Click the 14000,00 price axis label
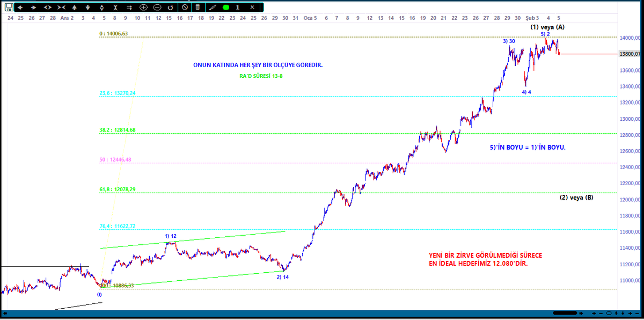The height and width of the screenshot is (320, 644). coord(631,38)
